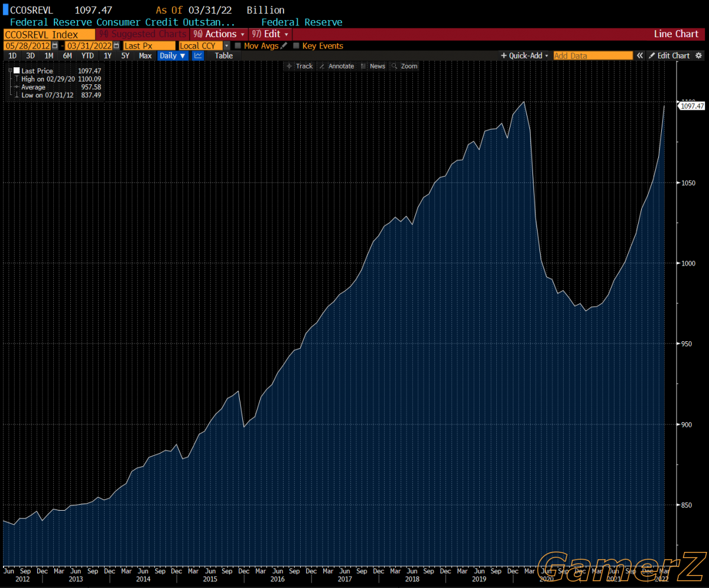The height and width of the screenshot is (588, 709).
Task: Click the Mov Avgs pencil edit icon
Action: click(284, 45)
